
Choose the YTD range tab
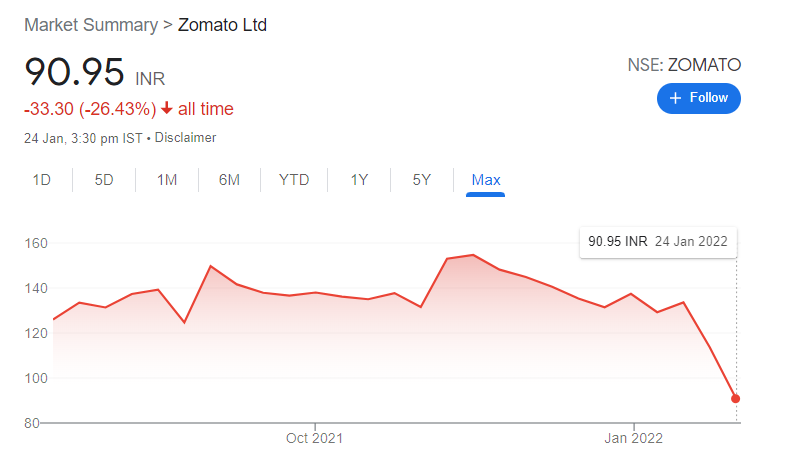[x=294, y=180]
